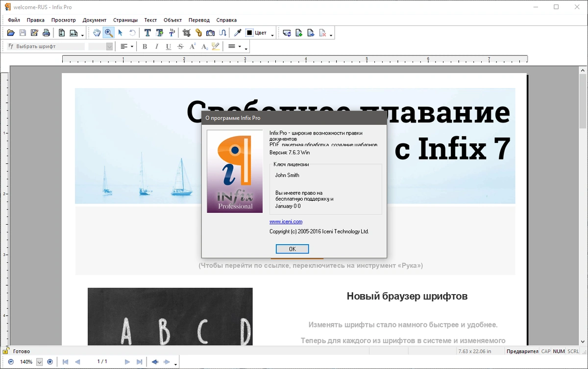
Task: Toggle Italic formatting
Action: coord(157,46)
